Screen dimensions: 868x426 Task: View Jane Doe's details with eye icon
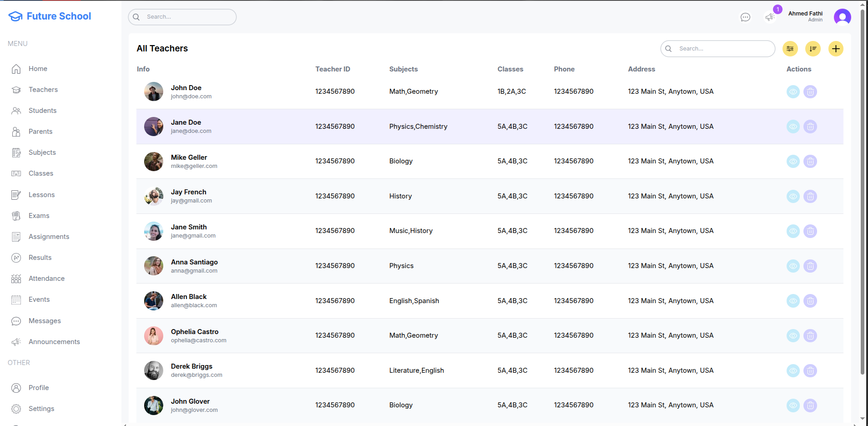pyautogui.click(x=793, y=127)
